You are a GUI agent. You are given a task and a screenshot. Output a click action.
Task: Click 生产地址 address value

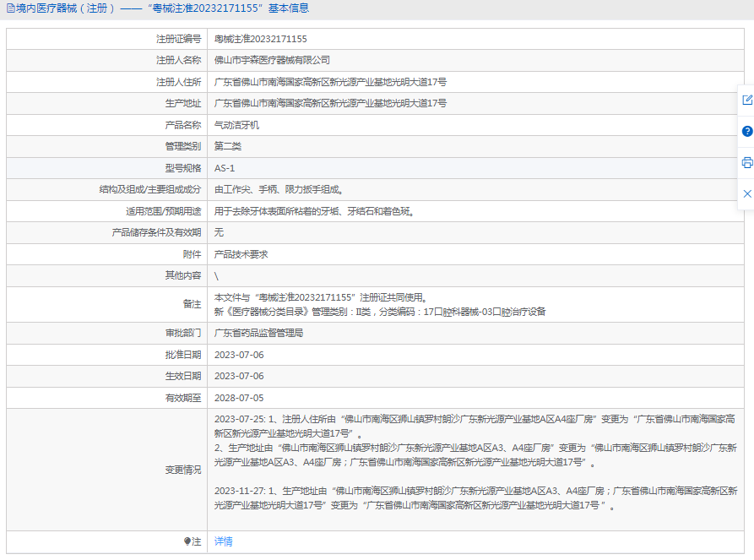click(330, 103)
